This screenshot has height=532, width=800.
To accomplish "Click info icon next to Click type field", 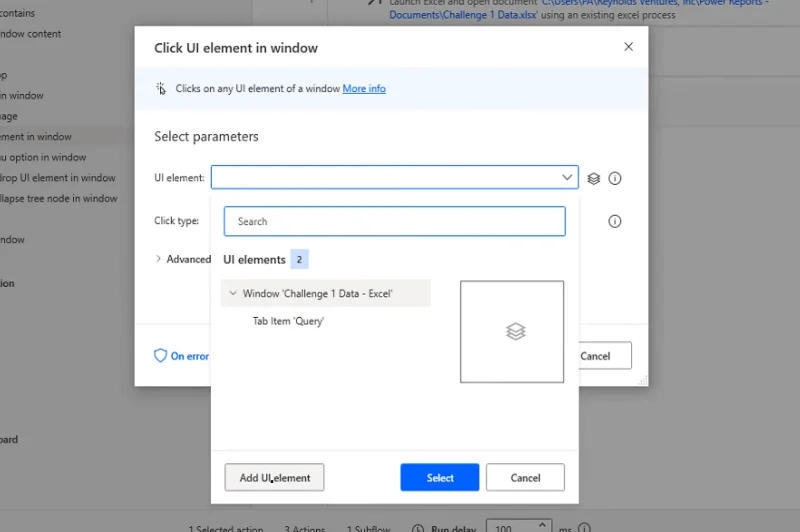I will 615,221.
